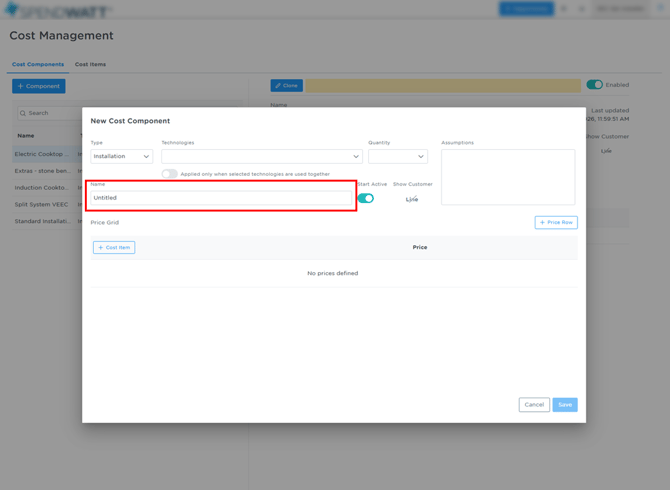Open the Type dropdown showing Installation
This screenshot has width=670, height=490.
[x=122, y=156]
